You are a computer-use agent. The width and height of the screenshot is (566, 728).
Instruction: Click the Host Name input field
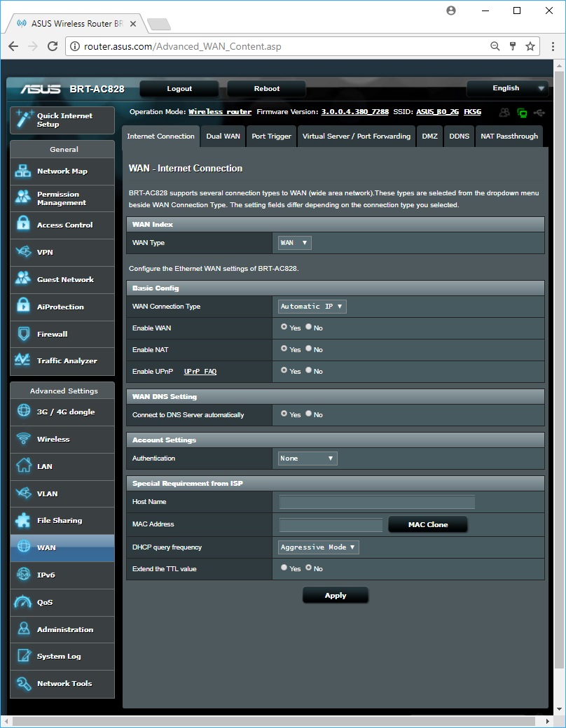click(x=377, y=502)
